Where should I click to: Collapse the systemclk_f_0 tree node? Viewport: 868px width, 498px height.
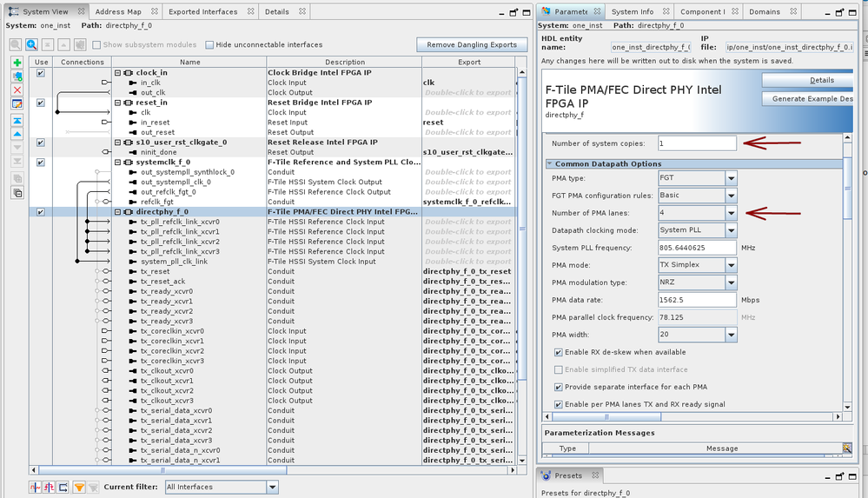tap(118, 163)
